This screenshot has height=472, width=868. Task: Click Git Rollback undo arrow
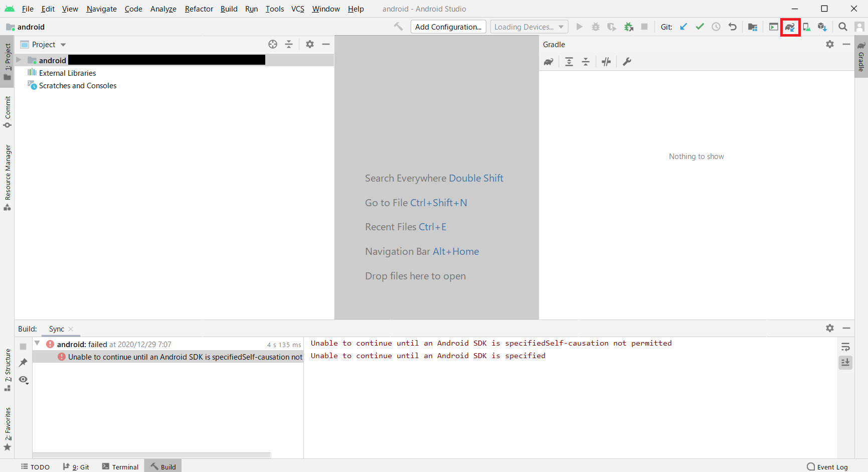pyautogui.click(x=733, y=27)
